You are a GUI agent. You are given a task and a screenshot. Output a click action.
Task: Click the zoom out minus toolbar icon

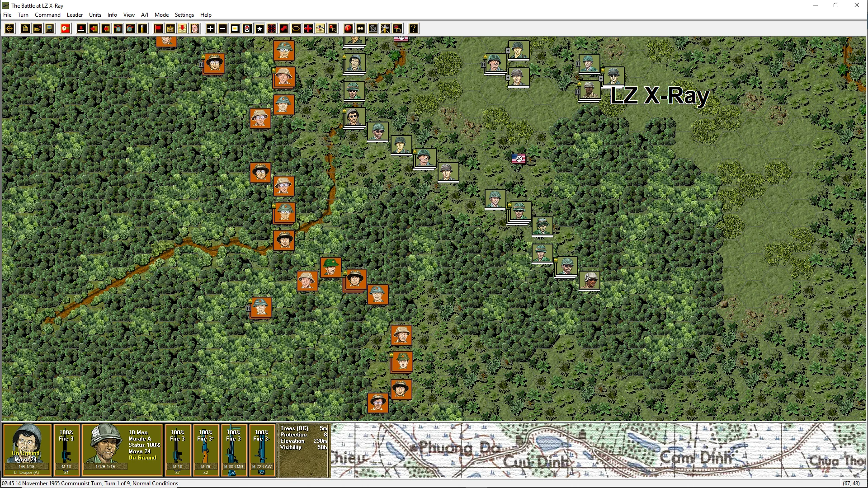pyautogui.click(x=223, y=29)
